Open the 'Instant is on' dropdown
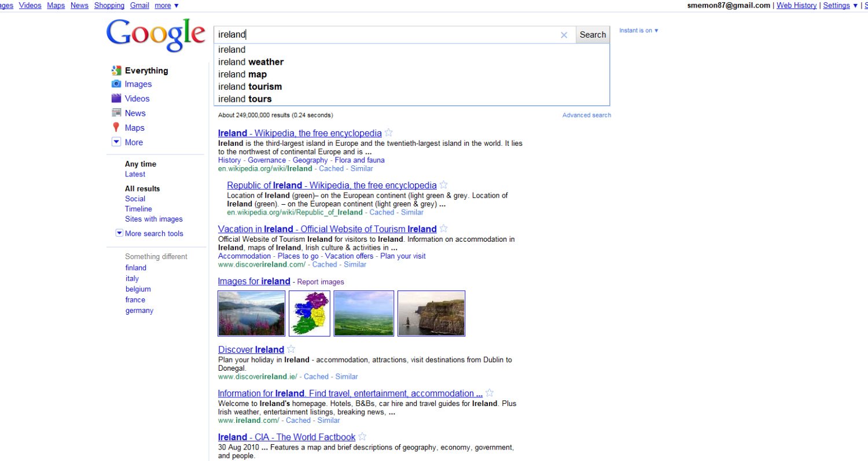This screenshot has height=461, width=868. pyautogui.click(x=639, y=31)
